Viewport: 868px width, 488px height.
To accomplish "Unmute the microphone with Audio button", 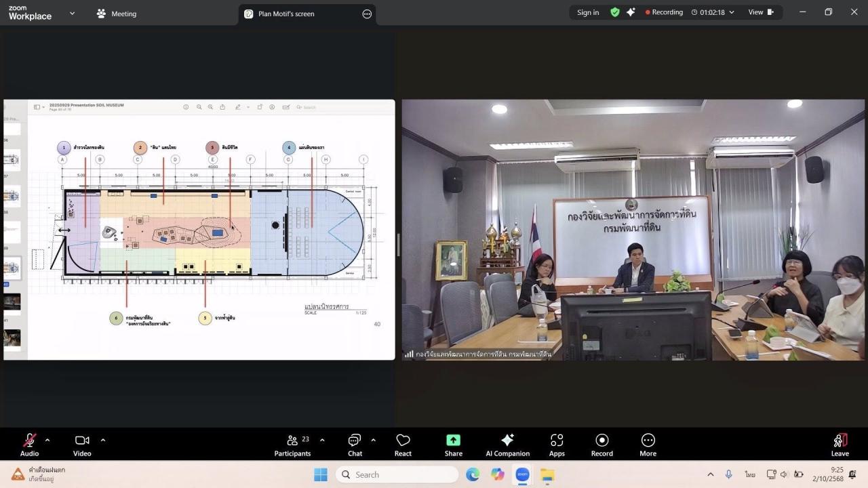I will 29,445.
